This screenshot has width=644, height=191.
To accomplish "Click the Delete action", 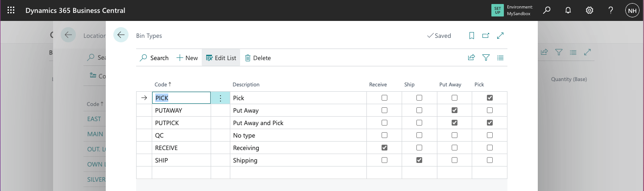I will 258,58.
